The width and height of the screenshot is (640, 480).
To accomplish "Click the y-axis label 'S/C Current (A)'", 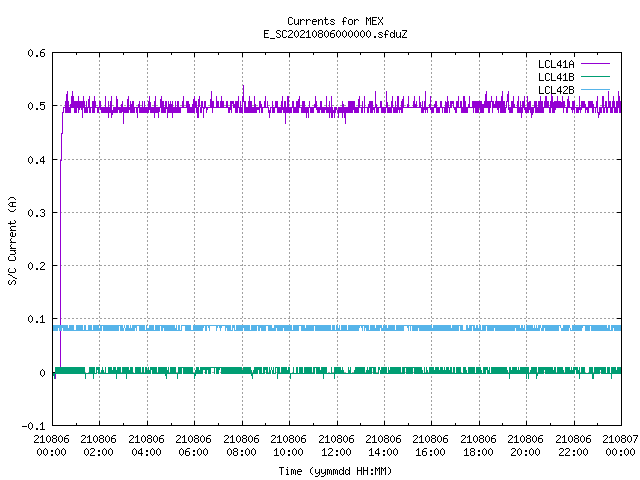I will [12, 241].
